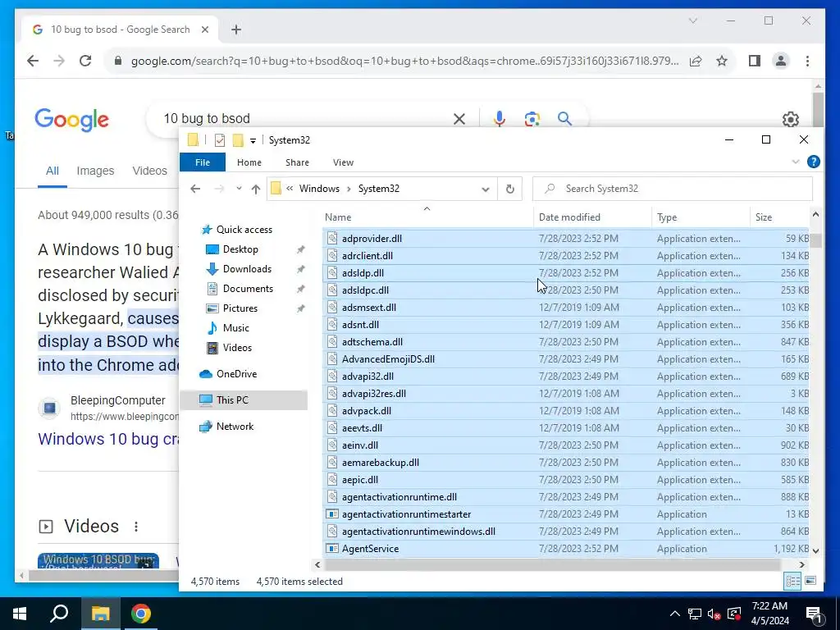Open Explorer help question mark icon
840x630 pixels.
click(x=813, y=162)
